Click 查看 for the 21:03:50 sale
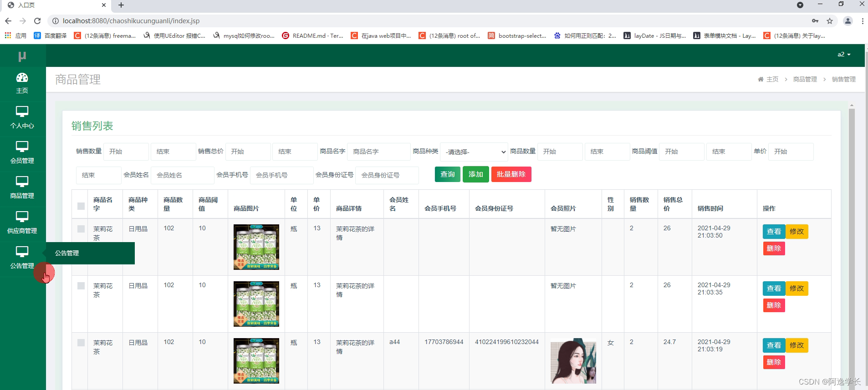This screenshot has width=868, height=390. (x=774, y=232)
